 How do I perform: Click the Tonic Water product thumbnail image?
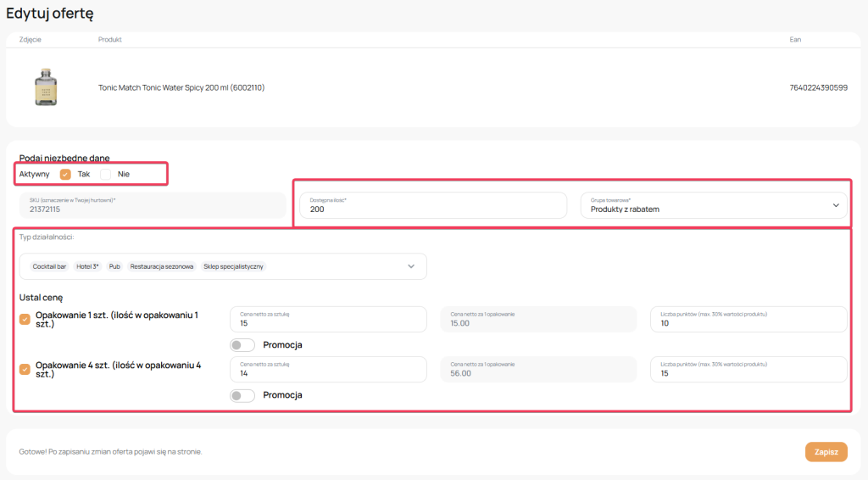[x=46, y=87]
